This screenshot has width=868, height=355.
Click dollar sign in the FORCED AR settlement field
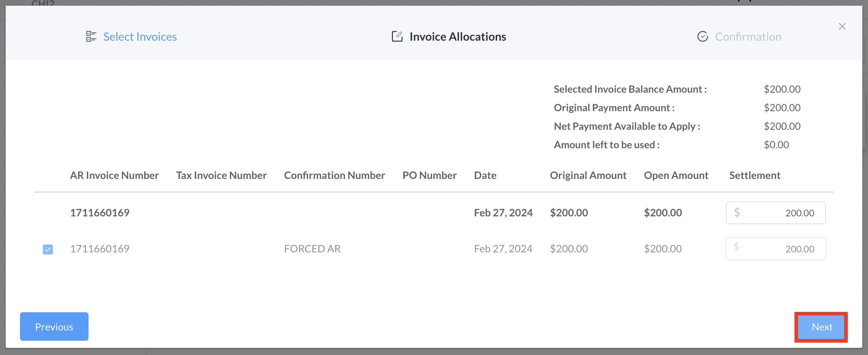click(x=736, y=247)
